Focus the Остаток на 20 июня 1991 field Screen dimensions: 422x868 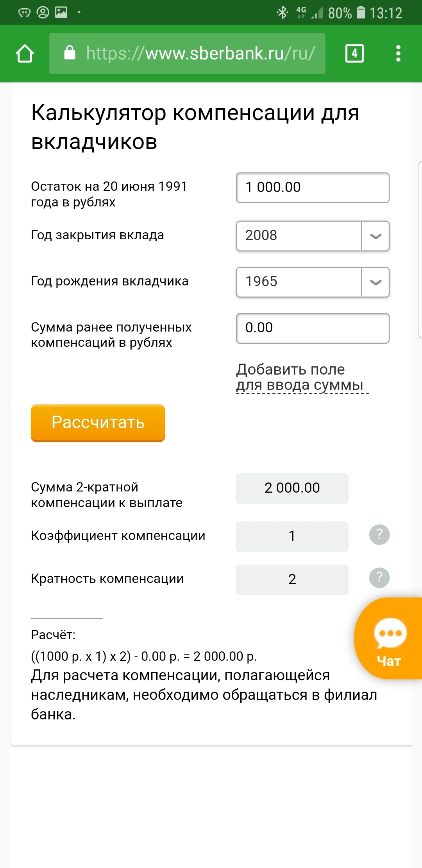313,188
